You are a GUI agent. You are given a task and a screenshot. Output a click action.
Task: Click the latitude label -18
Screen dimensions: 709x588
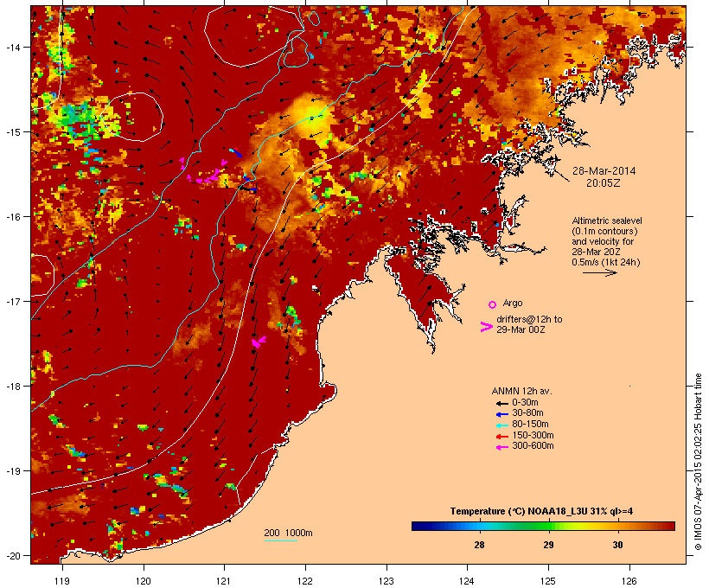coord(12,386)
